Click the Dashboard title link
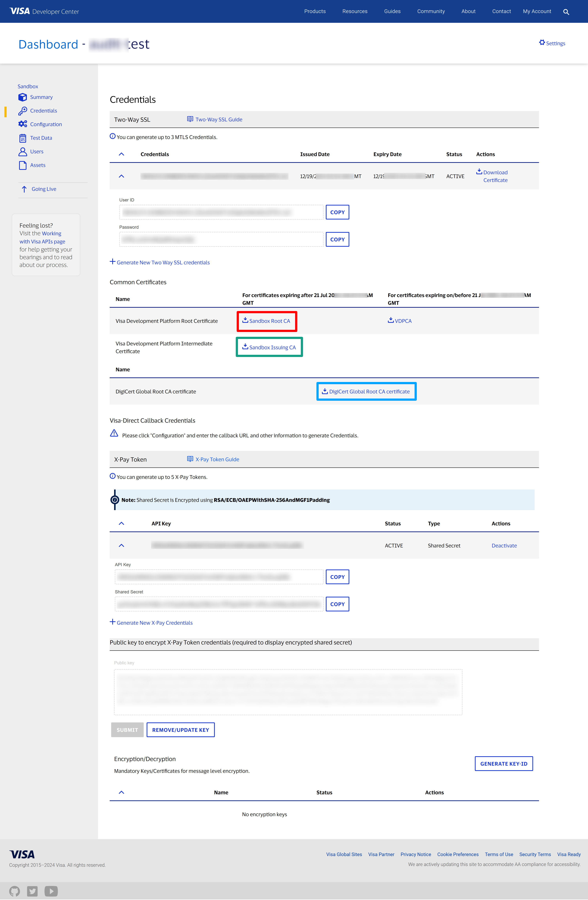The width and height of the screenshot is (588, 900). (x=48, y=44)
